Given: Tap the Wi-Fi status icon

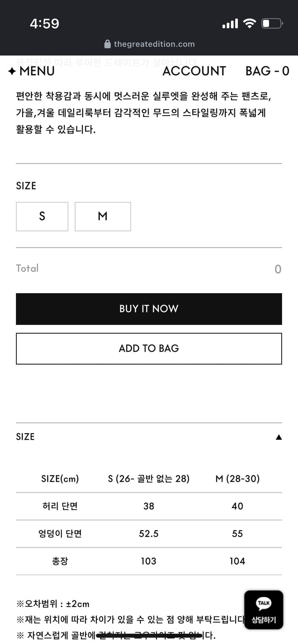Looking at the screenshot, I should click(249, 24).
